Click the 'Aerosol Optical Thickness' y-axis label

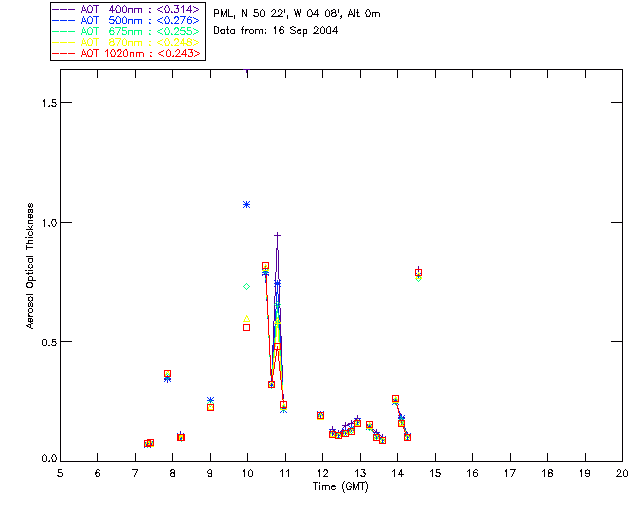(29, 266)
